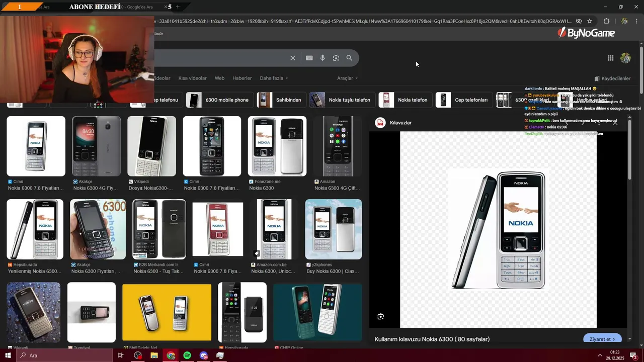The width and height of the screenshot is (644, 362).
Task: Click the Ziyaret et button
Action: tap(602, 339)
